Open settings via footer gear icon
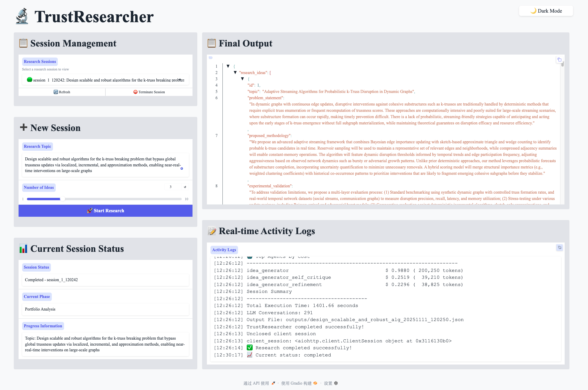The image size is (588, 390). coord(336,383)
